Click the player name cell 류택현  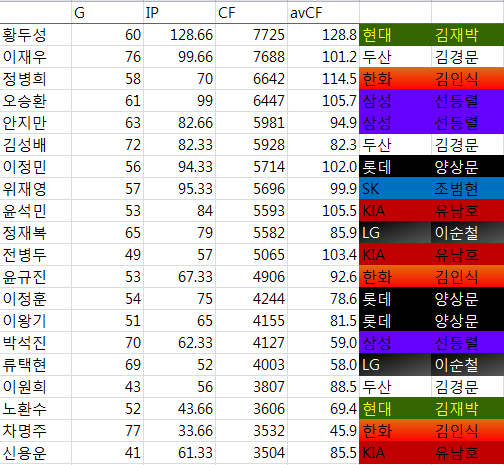[36, 365]
